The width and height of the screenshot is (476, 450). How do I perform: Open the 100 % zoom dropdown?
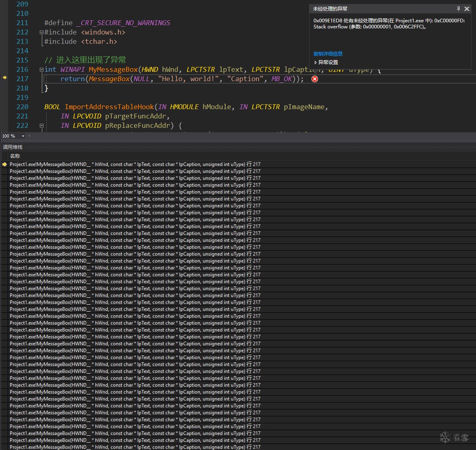(23, 136)
